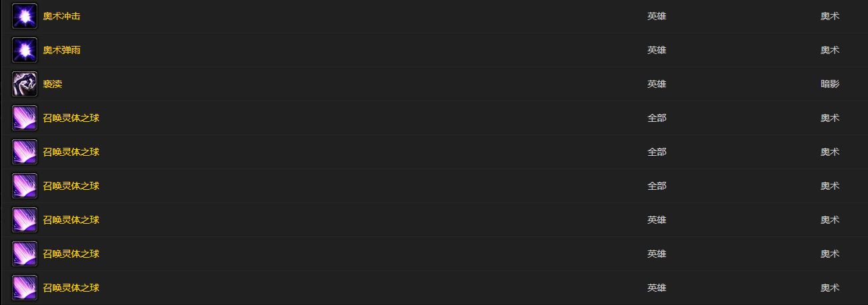Click icon of the second 全部-difficulty 召唤灵体之球 row
Image resolution: width=868 pixels, height=305 pixels.
tap(25, 152)
